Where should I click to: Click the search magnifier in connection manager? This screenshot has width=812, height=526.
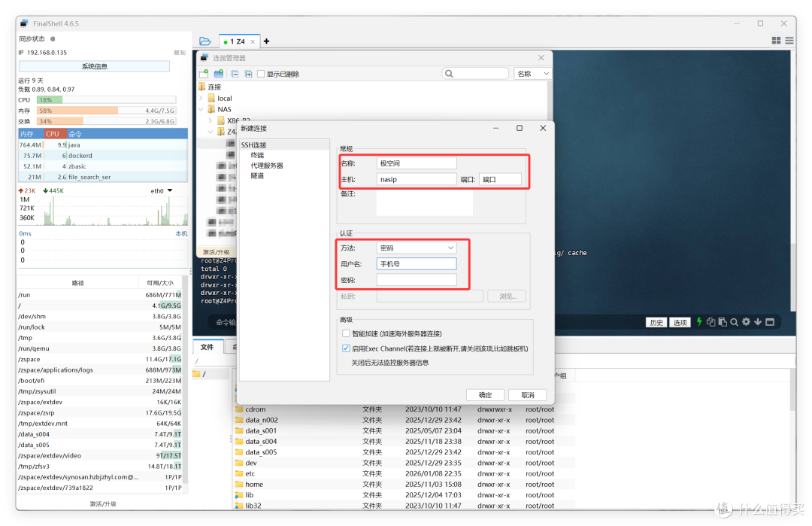click(x=449, y=74)
